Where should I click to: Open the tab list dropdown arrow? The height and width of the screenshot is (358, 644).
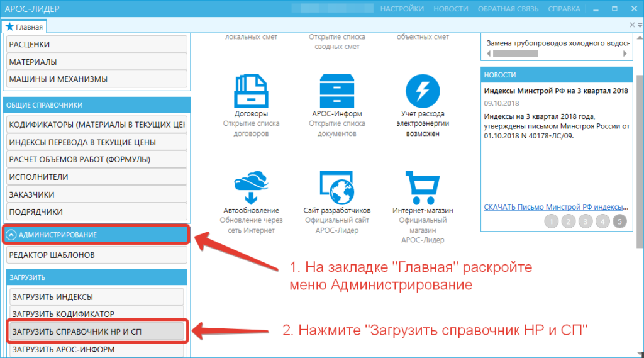pyautogui.click(x=640, y=25)
